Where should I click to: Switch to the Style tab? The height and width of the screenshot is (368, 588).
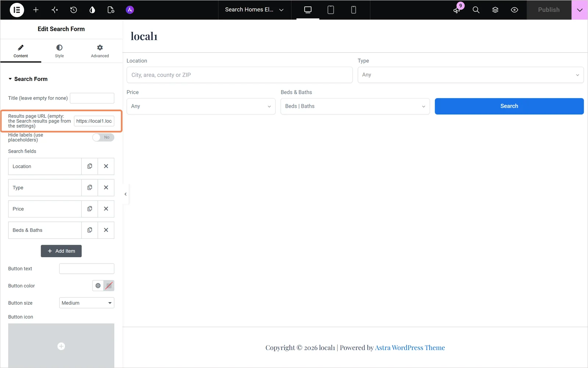tap(59, 51)
